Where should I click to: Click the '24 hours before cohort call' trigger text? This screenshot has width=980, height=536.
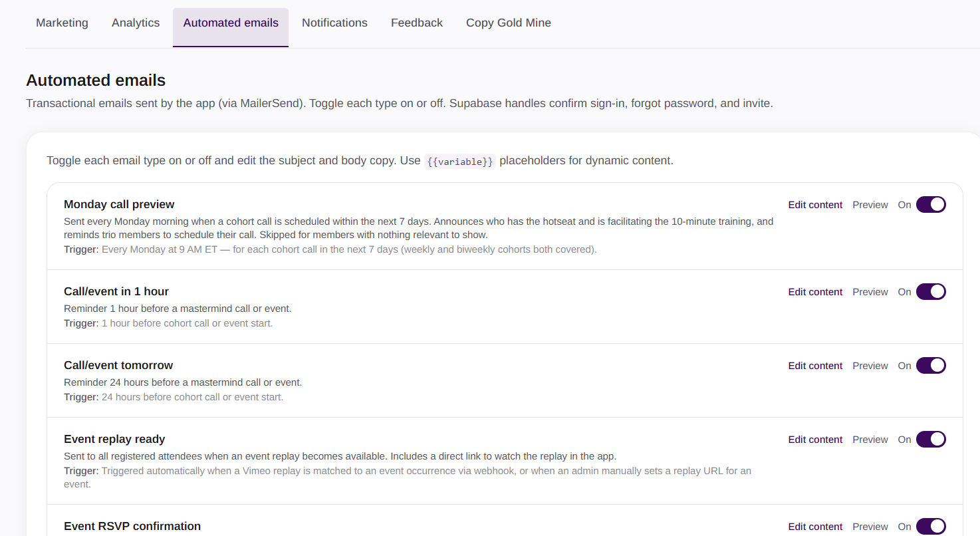point(192,397)
